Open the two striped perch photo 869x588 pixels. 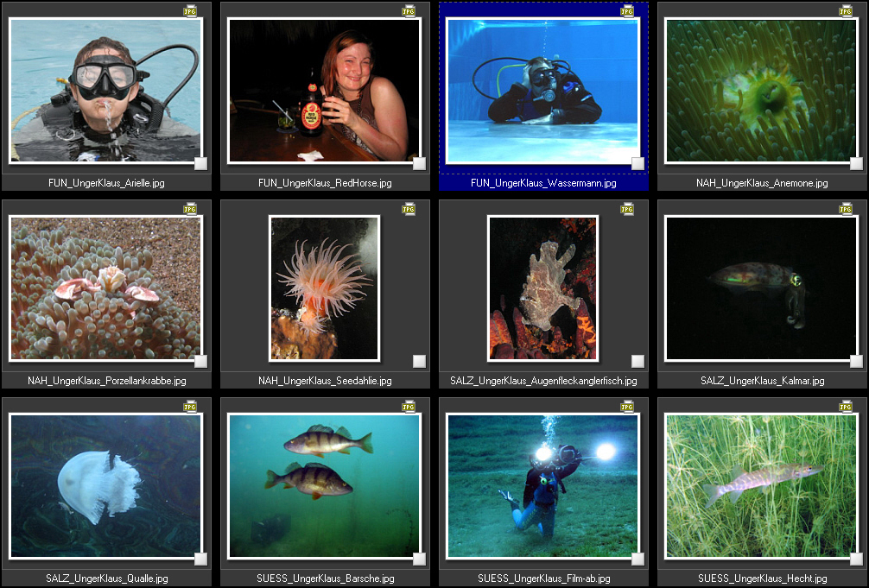point(324,486)
